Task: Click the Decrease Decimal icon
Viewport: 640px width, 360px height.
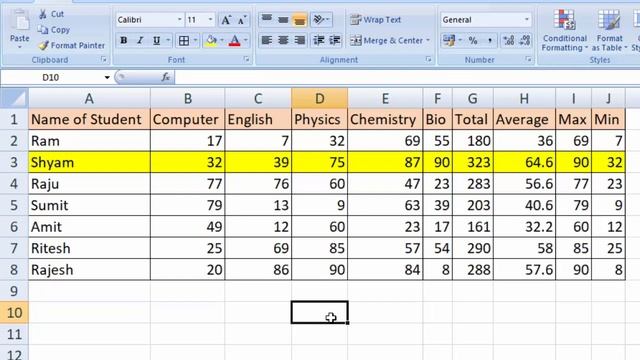Action: click(x=525, y=40)
